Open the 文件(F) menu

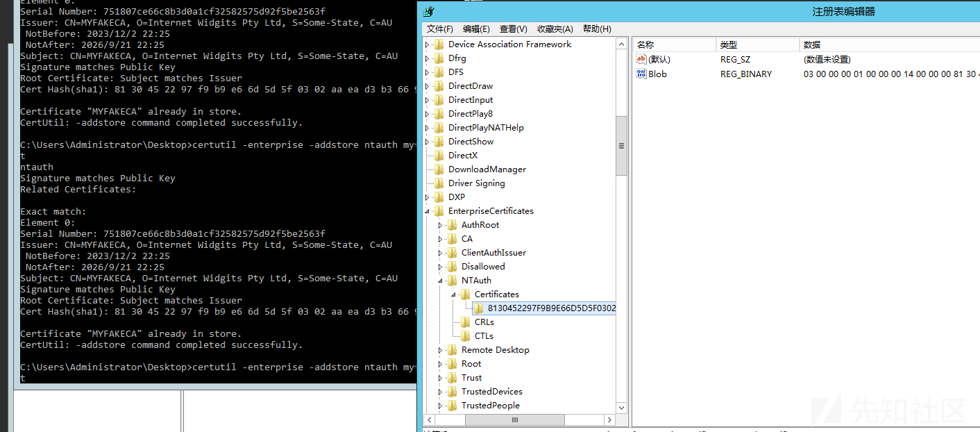click(x=439, y=28)
